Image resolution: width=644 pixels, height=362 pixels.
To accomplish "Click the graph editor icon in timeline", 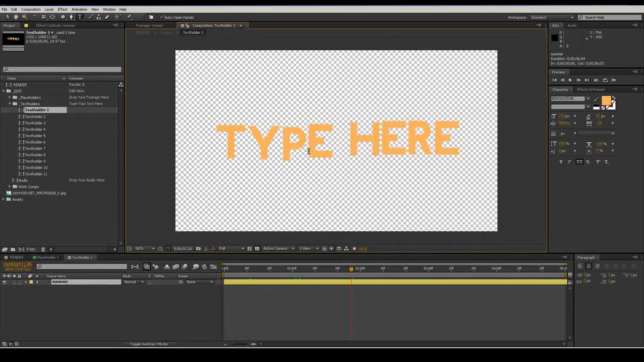I will pyautogui.click(x=213, y=267).
